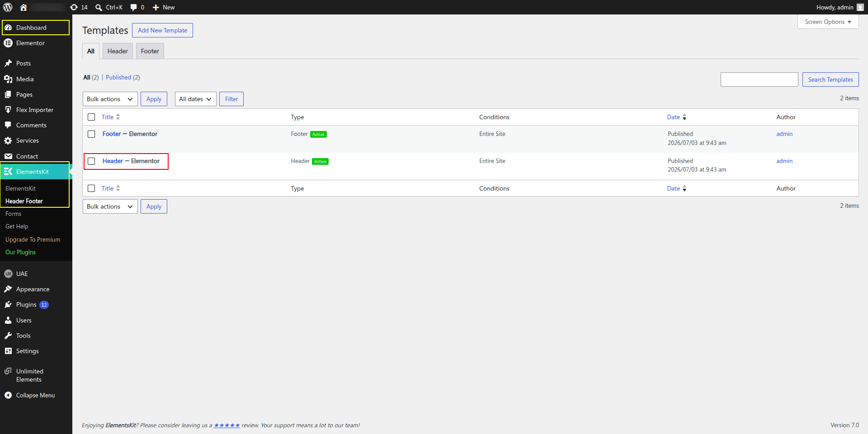Check the Header — Elementor row checkbox
The width and height of the screenshot is (868, 434).
click(x=91, y=161)
